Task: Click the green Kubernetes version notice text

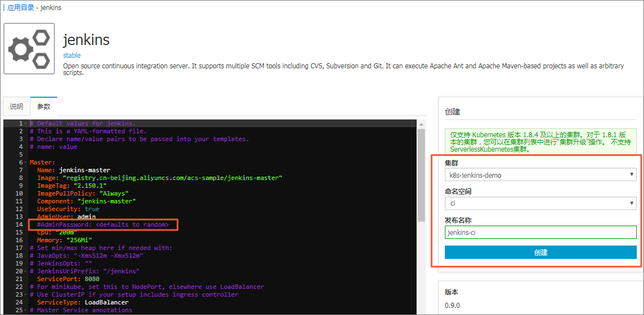Action: coord(540,142)
